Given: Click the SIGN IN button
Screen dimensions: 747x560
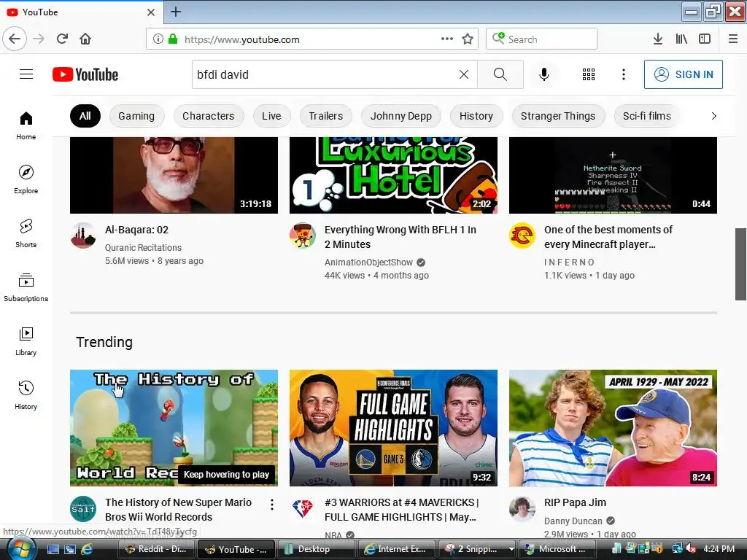Looking at the screenshot, I should [x=683, y=74].
